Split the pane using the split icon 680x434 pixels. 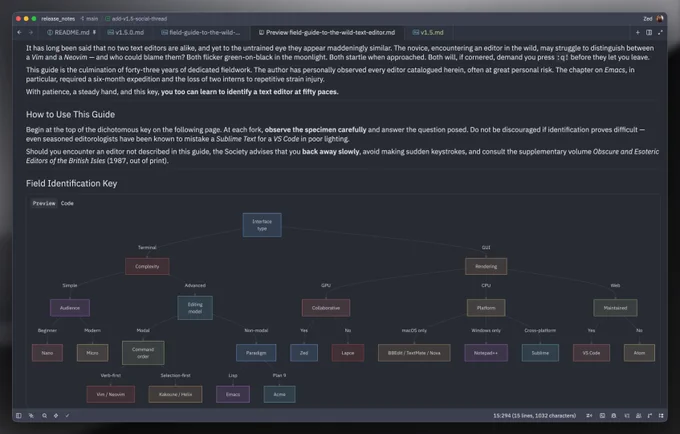[649, 33]
